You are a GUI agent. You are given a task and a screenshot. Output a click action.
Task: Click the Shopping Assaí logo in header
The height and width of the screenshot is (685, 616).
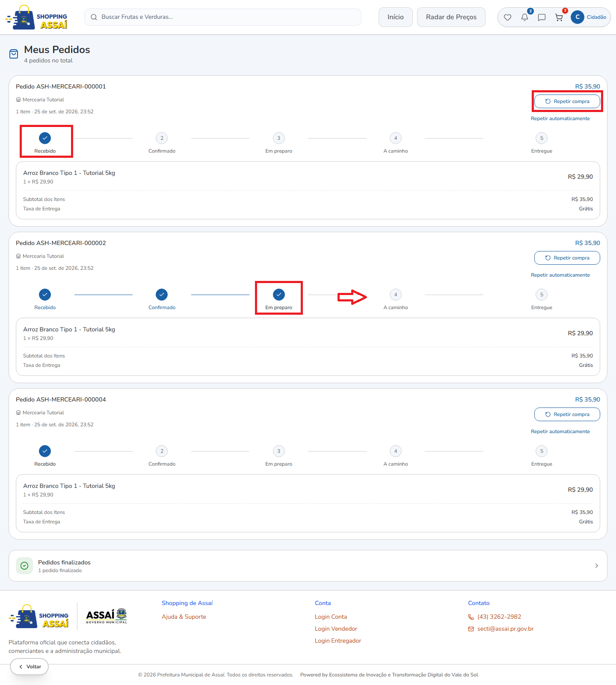(x=36, y=17)
